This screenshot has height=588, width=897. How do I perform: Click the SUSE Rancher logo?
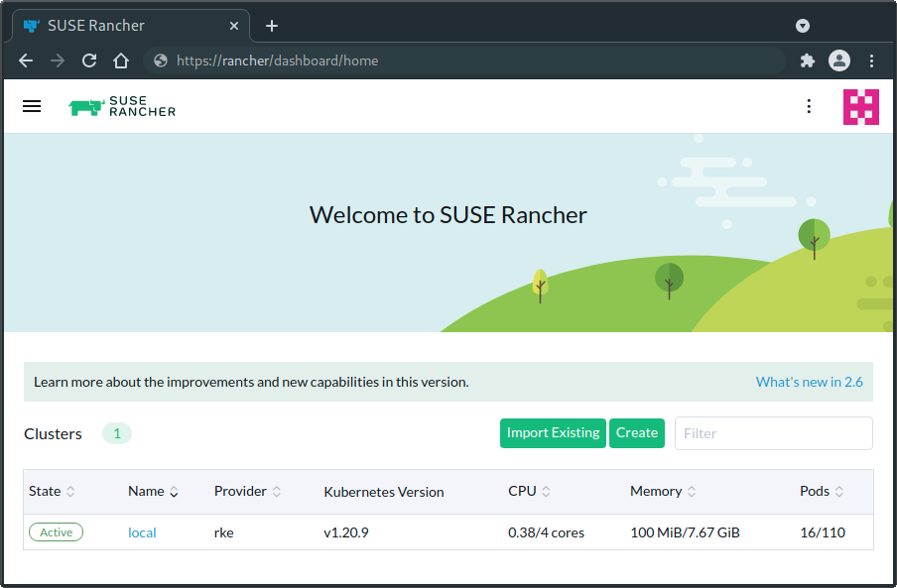point(122,106)
